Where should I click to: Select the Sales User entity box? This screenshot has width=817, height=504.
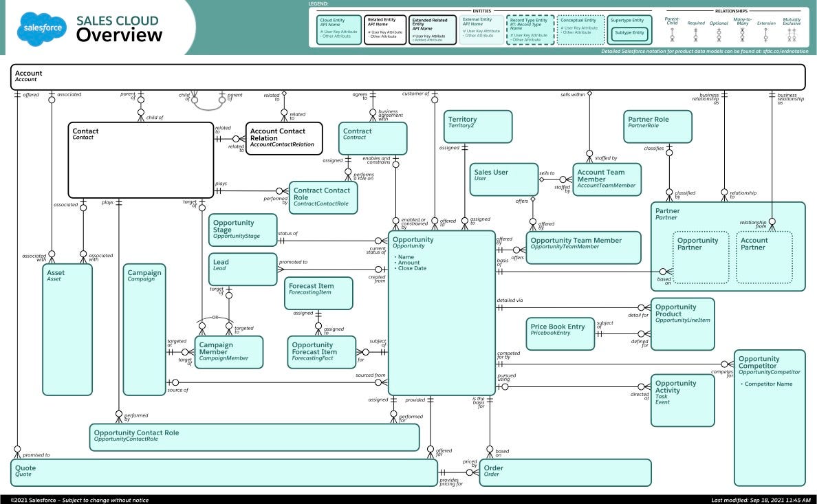504,179
